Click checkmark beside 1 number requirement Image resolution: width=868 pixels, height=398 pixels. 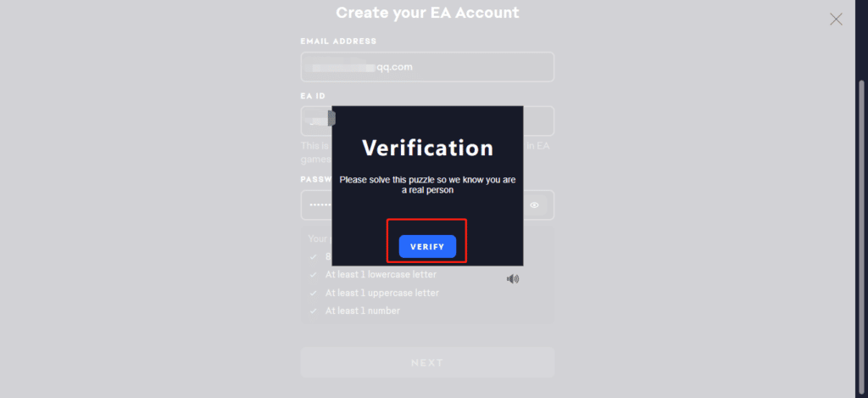click(x=314, y=311)
